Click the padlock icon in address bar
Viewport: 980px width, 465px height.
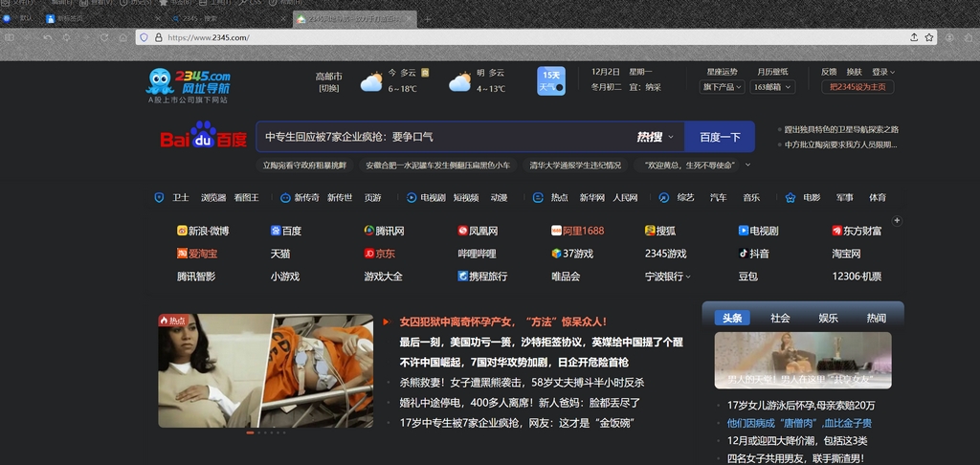[158, 37]
